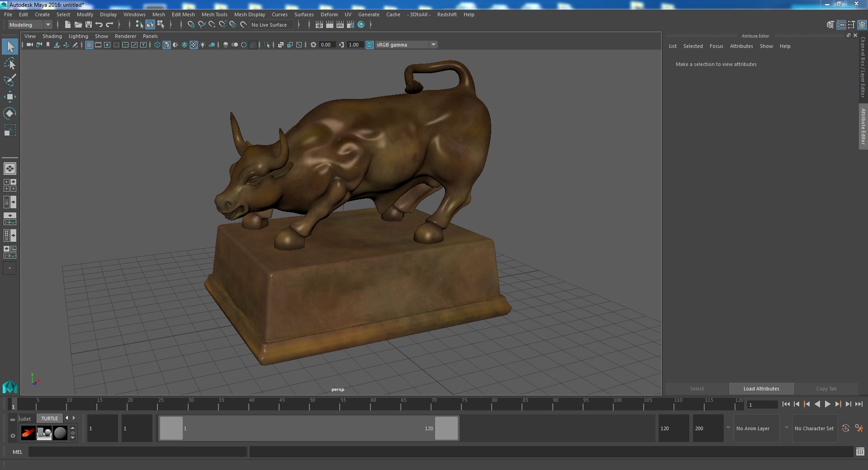Open the panel Renderer menu
Screen dimensions: 868x470
coord(125,36)
